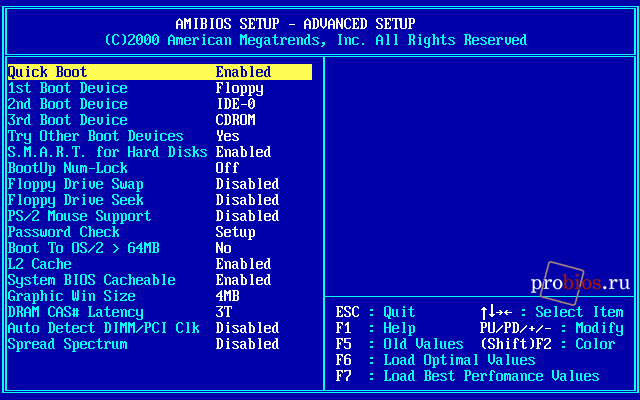Click Enabled value for System BIOS Cacheable
Viewport: 640px width, 400px height.
(x=243, y=280)
